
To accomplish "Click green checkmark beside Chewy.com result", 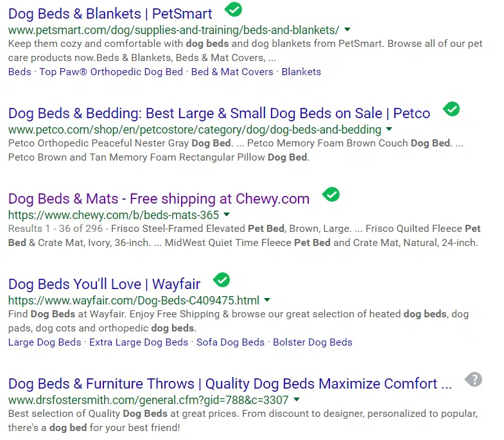I will 331,194.
